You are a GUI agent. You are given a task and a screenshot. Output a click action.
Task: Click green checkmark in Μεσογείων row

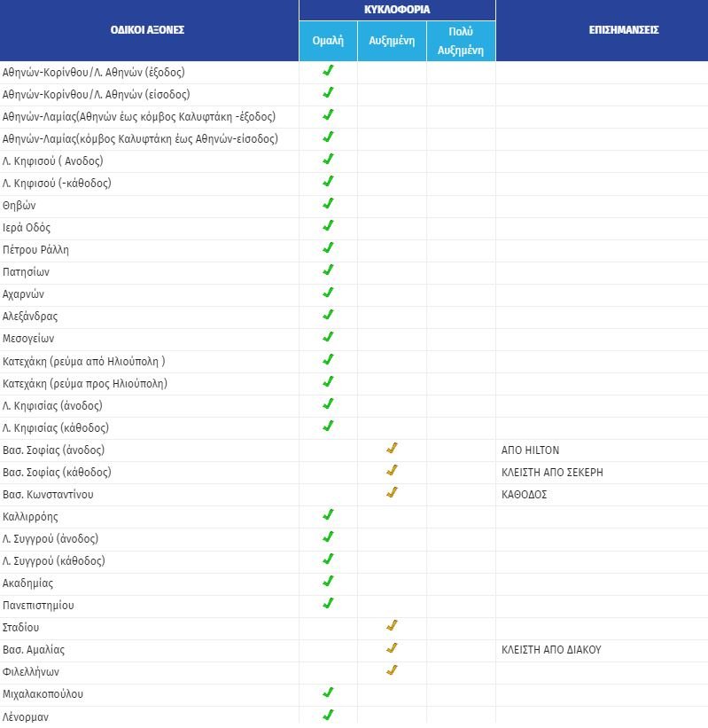328,337
